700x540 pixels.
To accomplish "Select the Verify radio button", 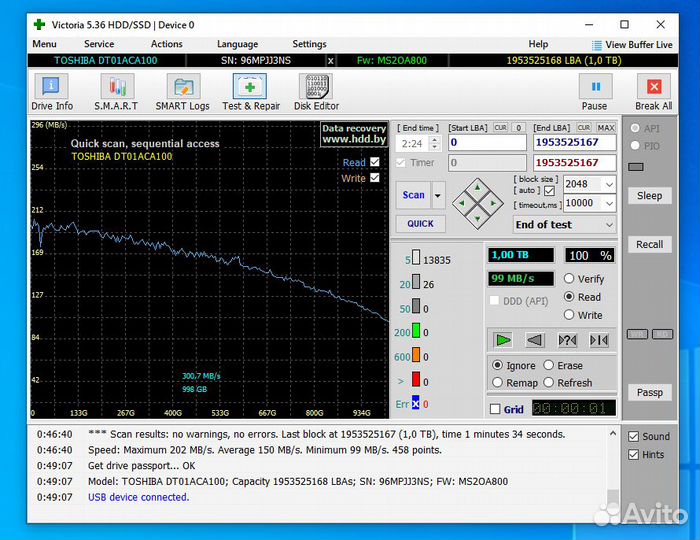I will tap(570, 279).
